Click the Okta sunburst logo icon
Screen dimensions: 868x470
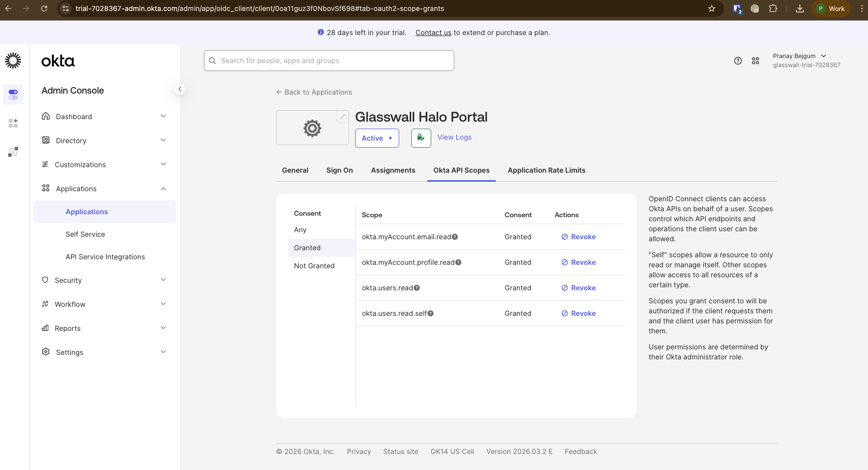13,61
